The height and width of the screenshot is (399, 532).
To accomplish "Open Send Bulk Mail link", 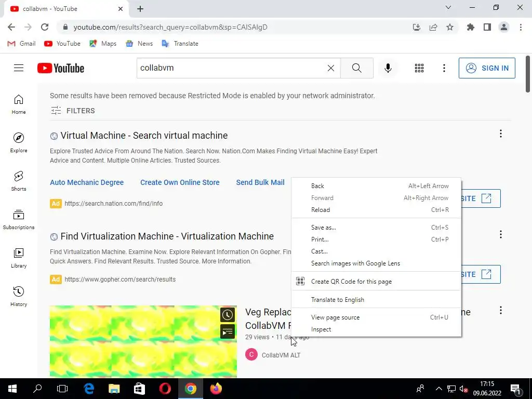I will [260, 182].
